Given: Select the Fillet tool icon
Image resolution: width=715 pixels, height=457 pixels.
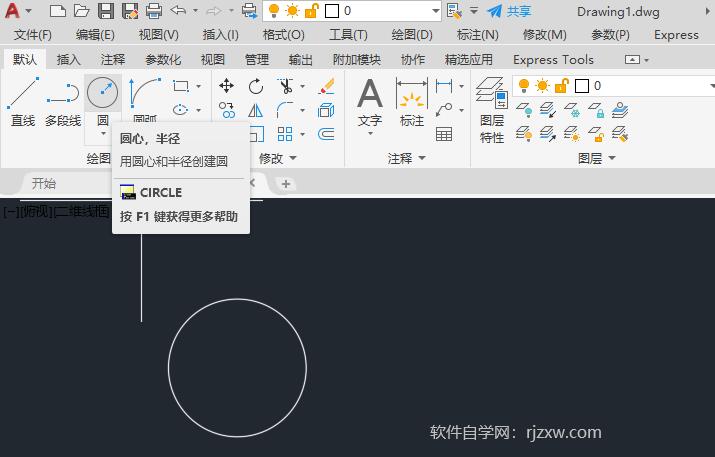Looking at the screenshot, I should tap(285, 110).
